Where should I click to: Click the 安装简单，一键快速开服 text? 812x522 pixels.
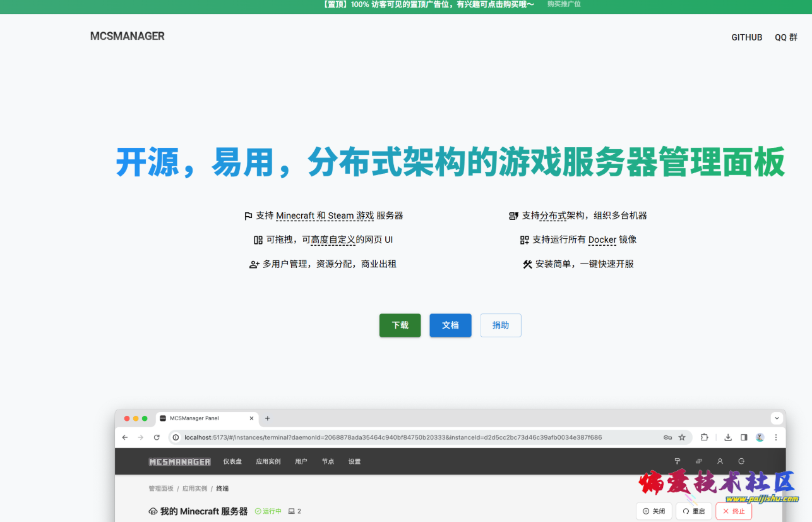pyautogui.click(x=585, y=264)
